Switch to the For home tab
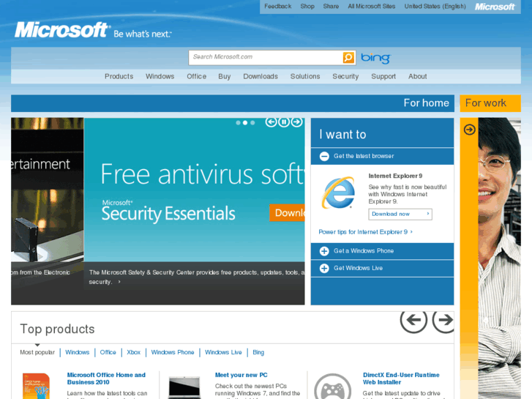 click(233, 103)
